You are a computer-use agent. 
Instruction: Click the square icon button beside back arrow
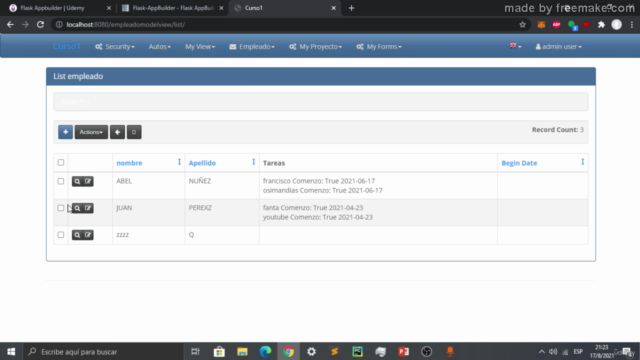tap(134, 132)
